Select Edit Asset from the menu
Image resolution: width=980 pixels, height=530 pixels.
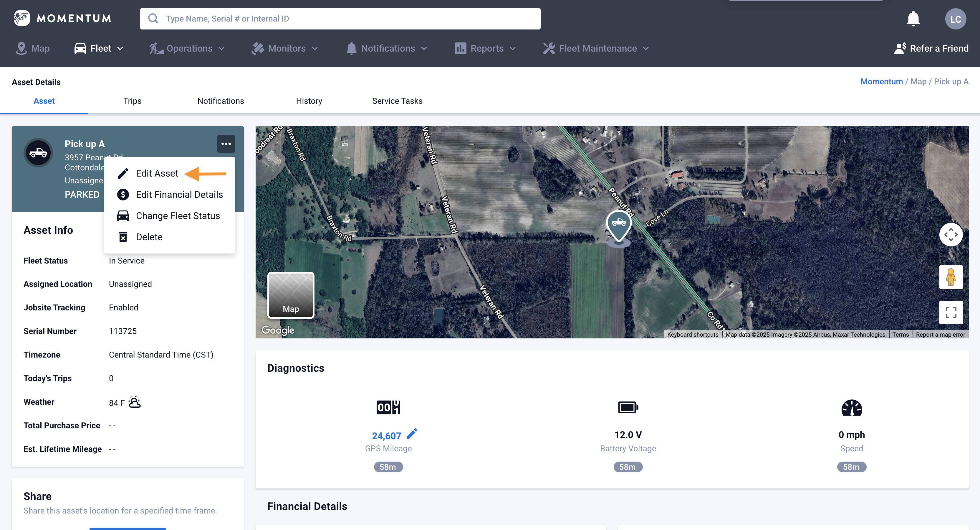(157, 173)
